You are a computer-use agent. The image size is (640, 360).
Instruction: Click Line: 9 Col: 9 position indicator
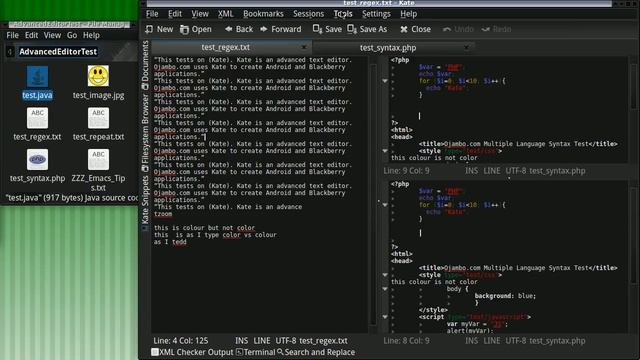[407, 171]
